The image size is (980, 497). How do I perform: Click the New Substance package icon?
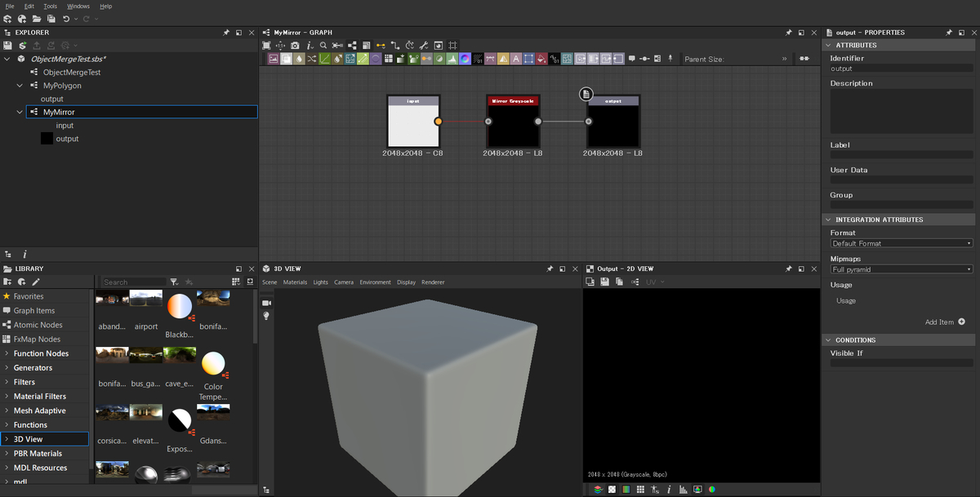click(x=7, y=18)
